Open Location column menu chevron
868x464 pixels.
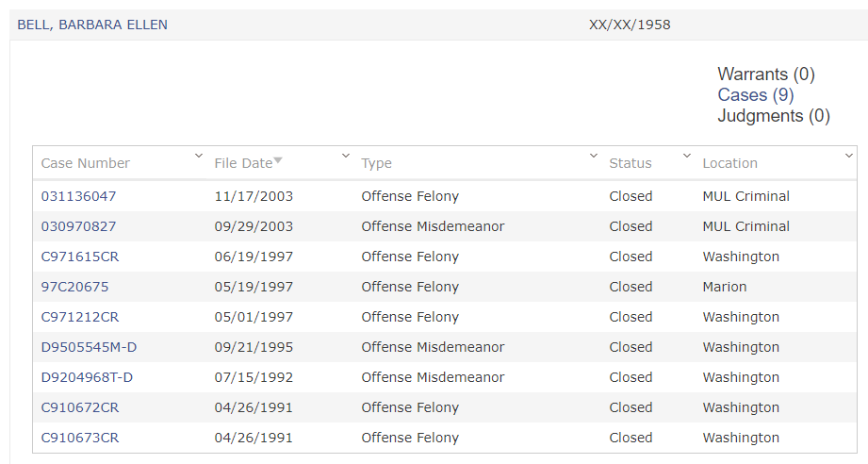tap(848, 157)
